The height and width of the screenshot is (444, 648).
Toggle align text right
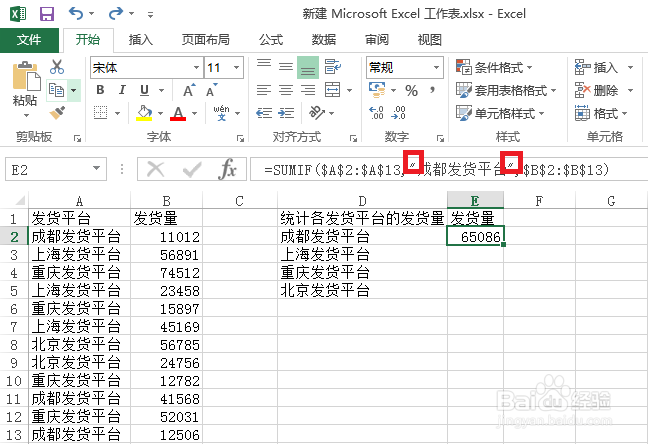pyautogui.click(x=308, y=90)
